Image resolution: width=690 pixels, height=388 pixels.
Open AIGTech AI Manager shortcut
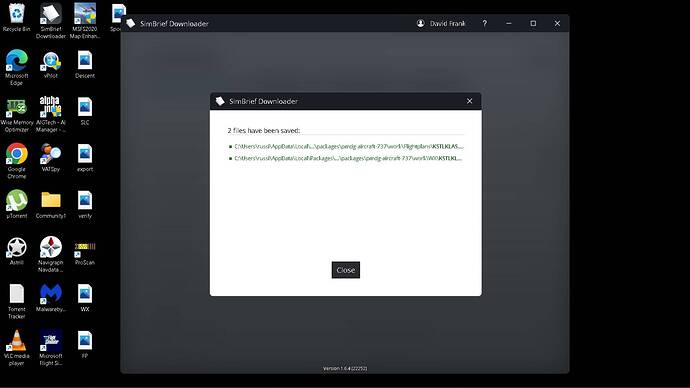pos(51,114)
